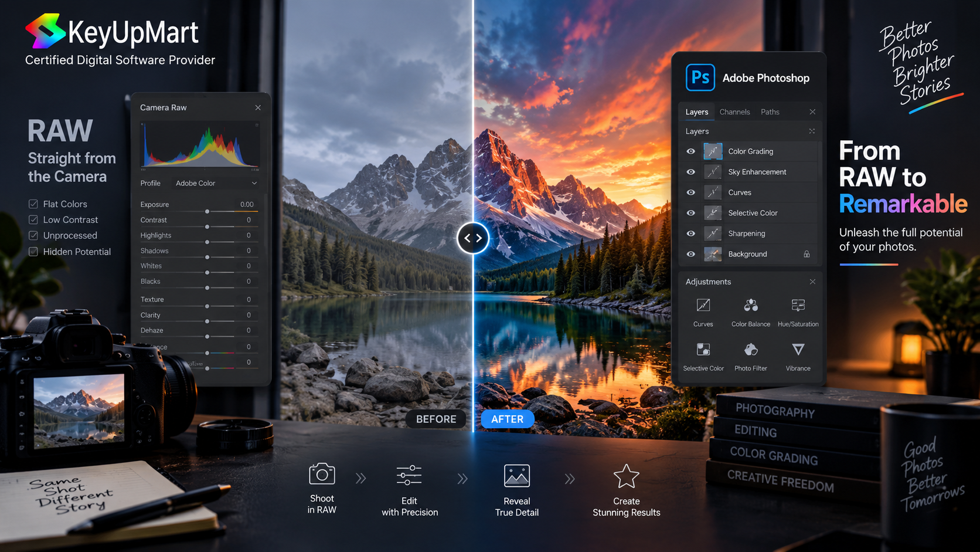Click the Camera Raw panel title

tap(163, 107)
